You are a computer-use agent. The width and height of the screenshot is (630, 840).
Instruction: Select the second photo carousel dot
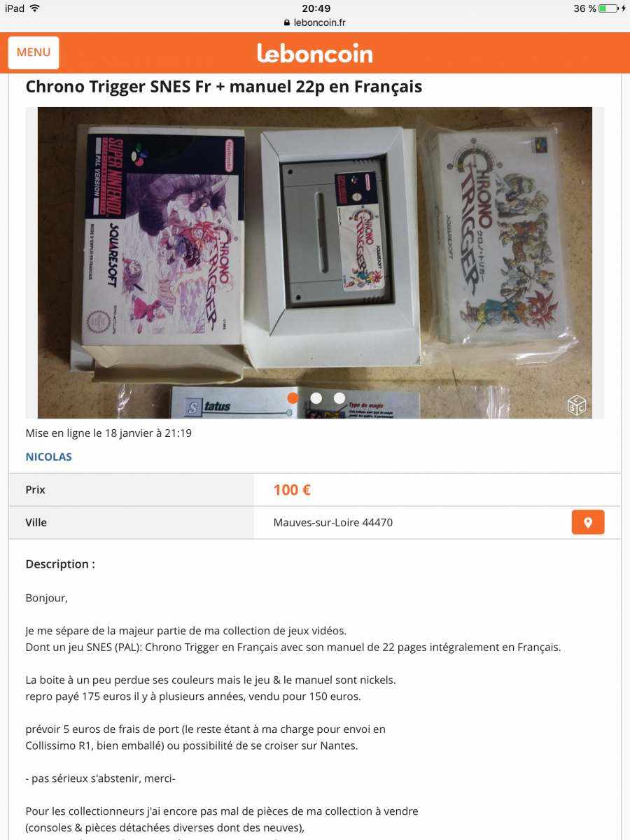(316, 398)
